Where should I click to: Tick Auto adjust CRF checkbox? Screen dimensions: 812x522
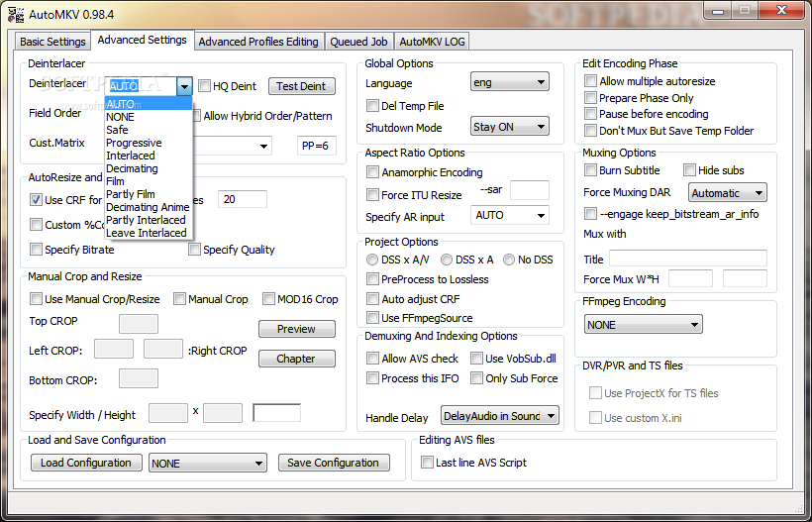coord(372,299)
